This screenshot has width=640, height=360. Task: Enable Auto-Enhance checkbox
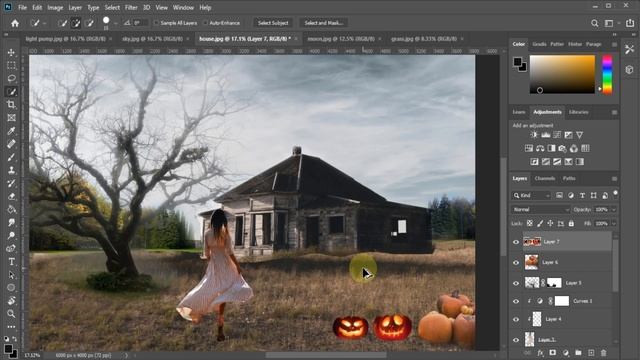(x=205, y=23)
